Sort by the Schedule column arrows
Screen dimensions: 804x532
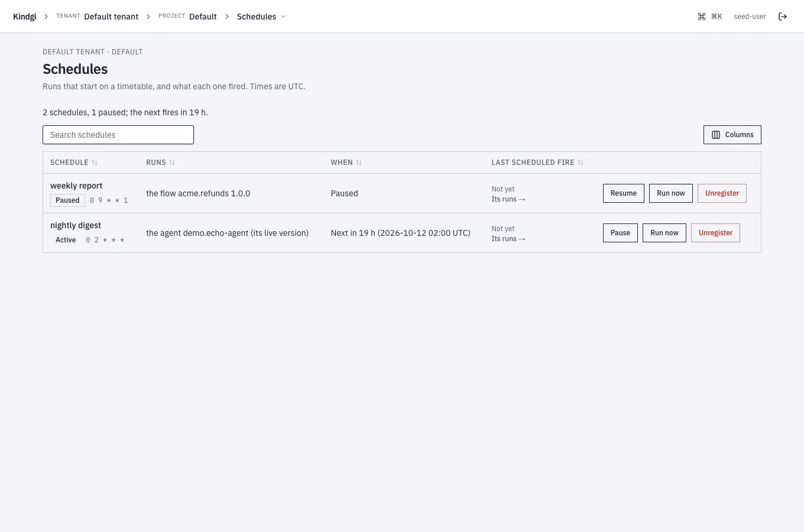coord(95,163)
